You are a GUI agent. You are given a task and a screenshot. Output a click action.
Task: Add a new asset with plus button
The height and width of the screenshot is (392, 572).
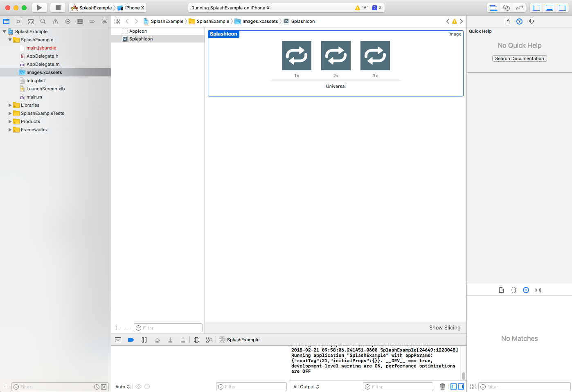[x=117, y=328]
